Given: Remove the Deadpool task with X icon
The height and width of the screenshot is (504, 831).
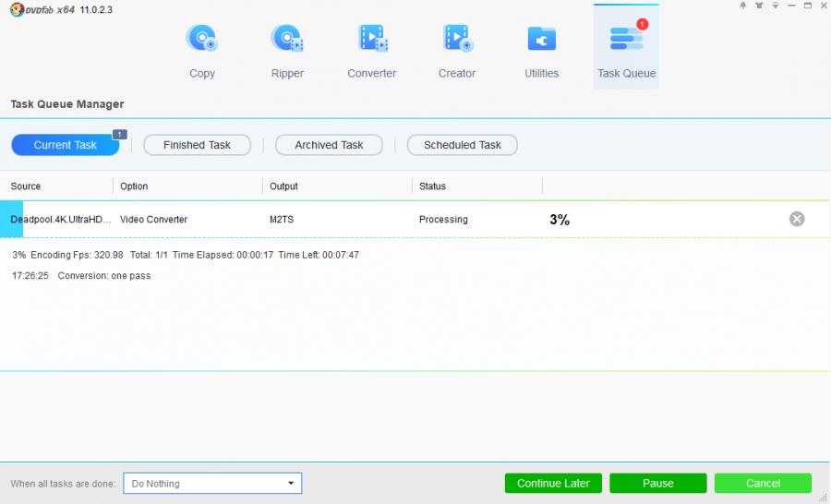Looking at the screenshot, I should pos(797,219).
